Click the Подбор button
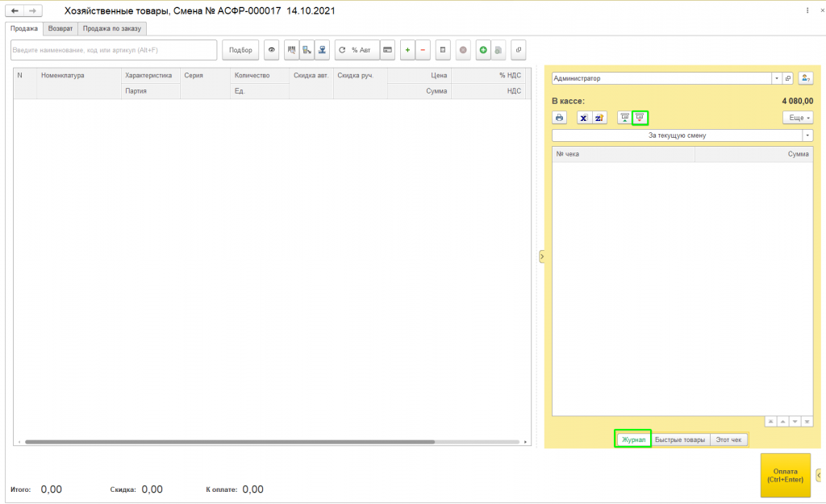This screenshot has height=504, width=826. click(240, 50)
